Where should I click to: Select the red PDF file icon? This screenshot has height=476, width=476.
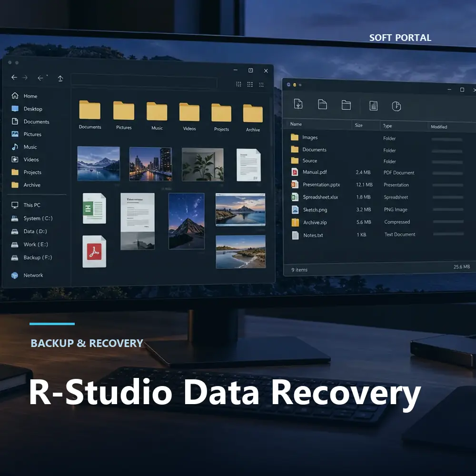click(94, 252)
